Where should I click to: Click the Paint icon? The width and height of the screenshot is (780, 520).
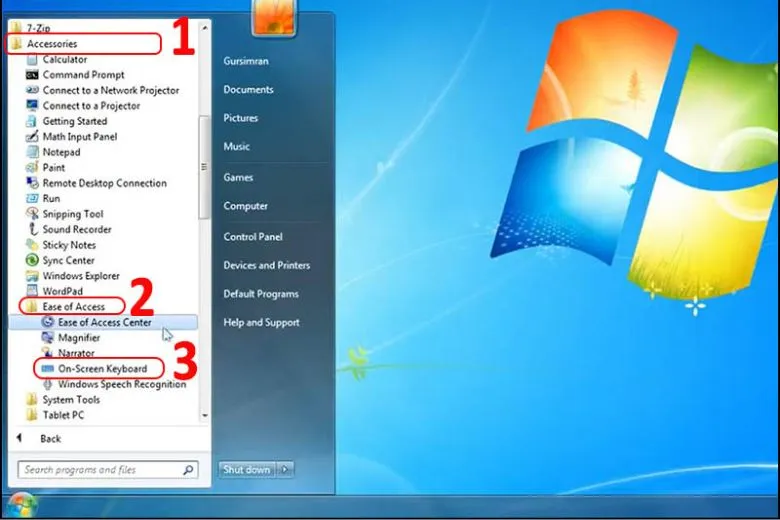[32, 167]
